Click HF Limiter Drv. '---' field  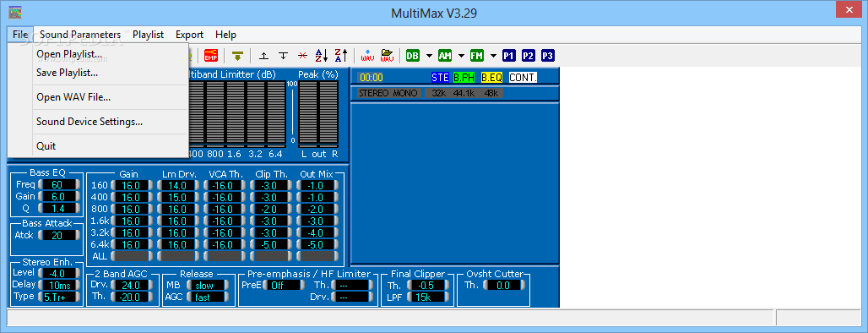pyautogui.click(x=352, y=297)
